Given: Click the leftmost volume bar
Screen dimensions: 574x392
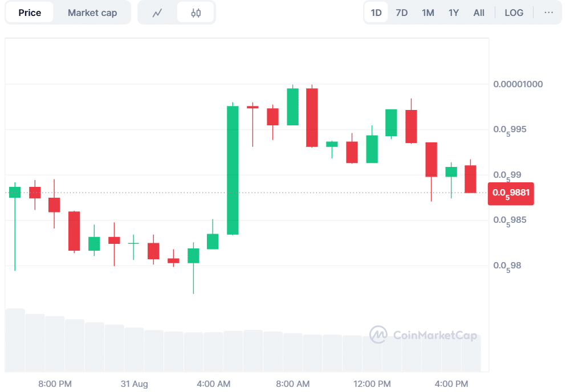Looking at the screenshot, I should pos(15,340).
